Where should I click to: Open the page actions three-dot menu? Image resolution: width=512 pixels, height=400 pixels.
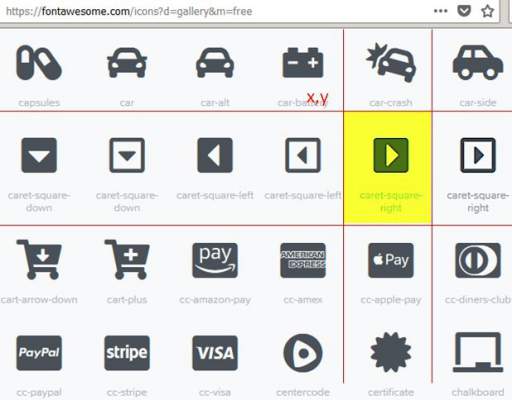(x=440, y=11)
